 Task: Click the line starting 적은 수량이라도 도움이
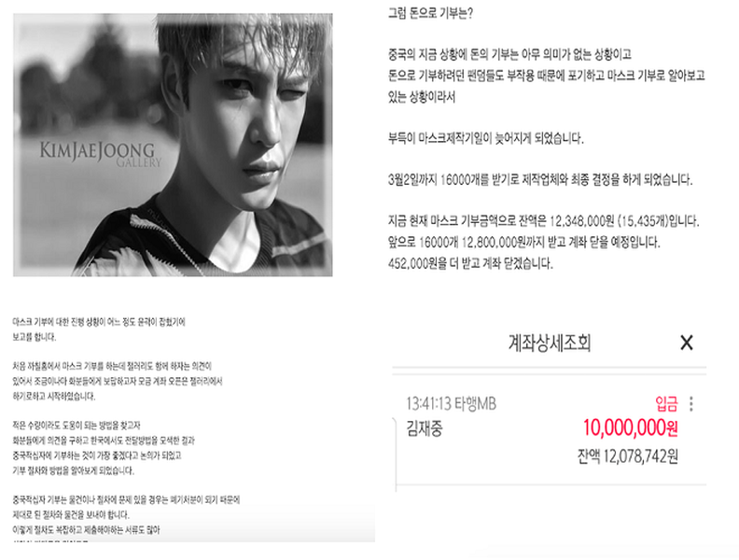(x=77, y=426)
